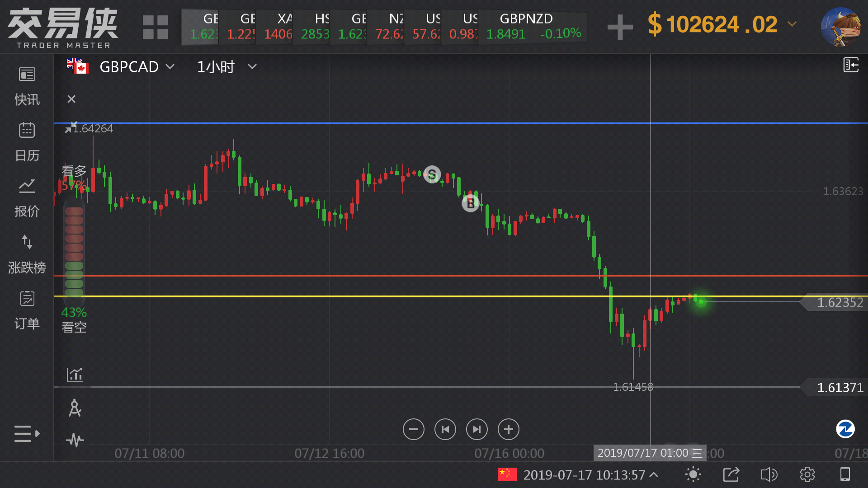Open the 报价 quotes chart icon
The image size is (868, 488).
coord(27,186)
